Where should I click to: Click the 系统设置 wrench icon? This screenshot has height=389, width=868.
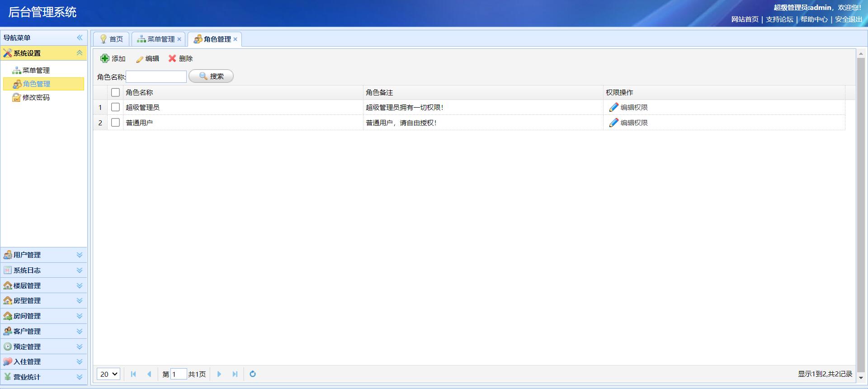pos(8,53)
